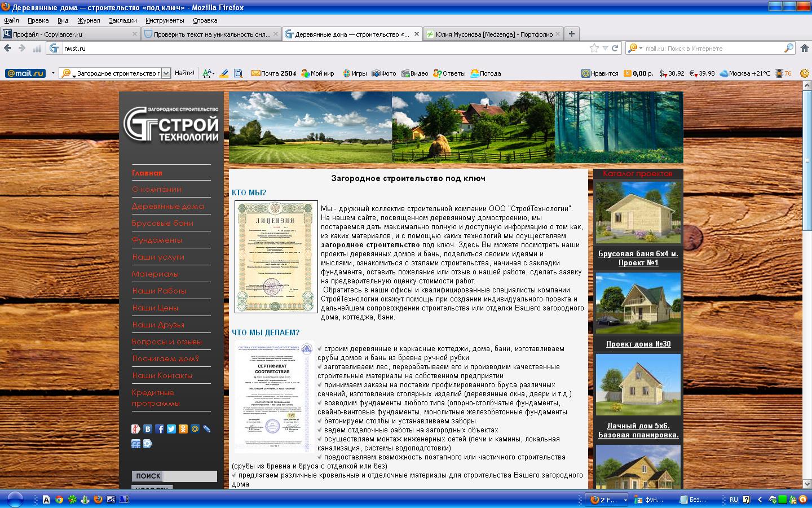The height and width of the screenshot is (508, 812).
Task: Open Брусовая баня 6х4 м. Проект №1 link
Action: (x=638, y=258)
